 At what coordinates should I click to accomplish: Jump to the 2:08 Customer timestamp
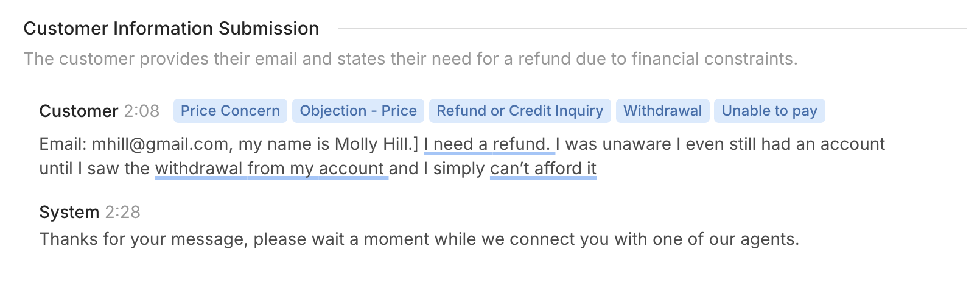(142, 111)
